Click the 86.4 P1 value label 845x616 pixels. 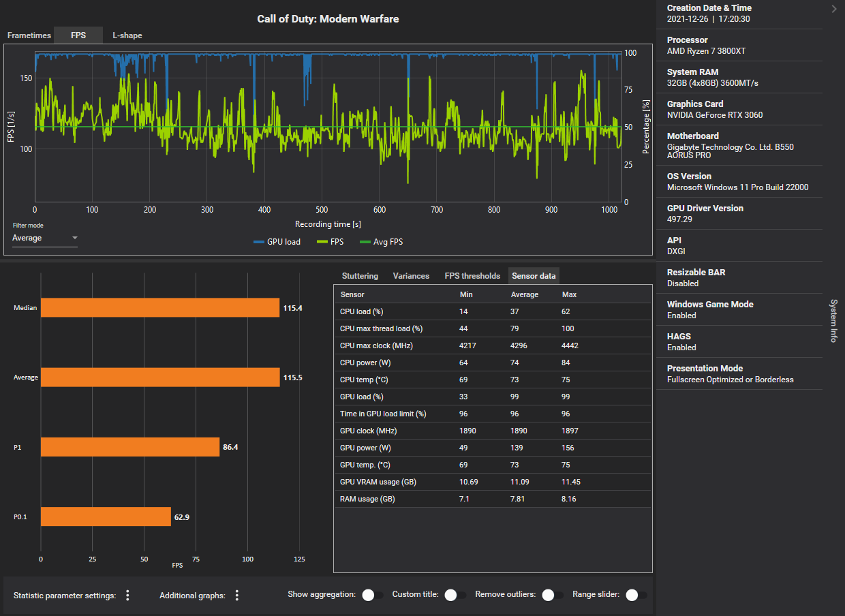tap(230, 448)
